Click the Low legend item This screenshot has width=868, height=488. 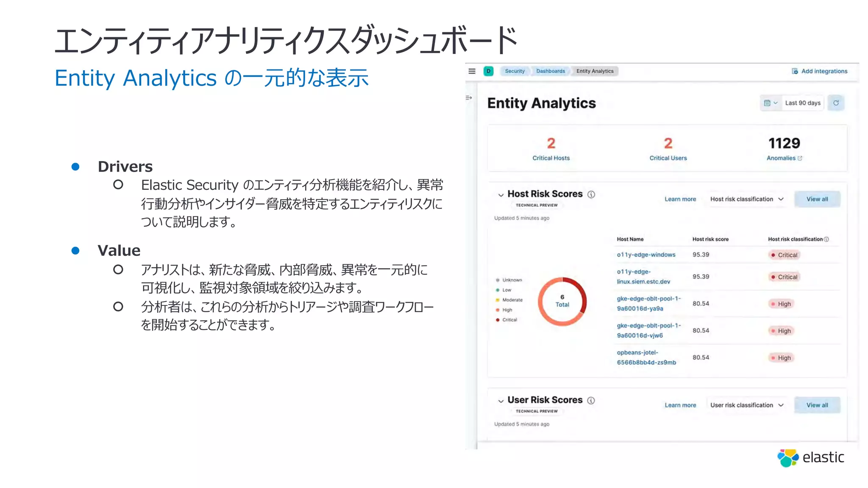point(504,290)
